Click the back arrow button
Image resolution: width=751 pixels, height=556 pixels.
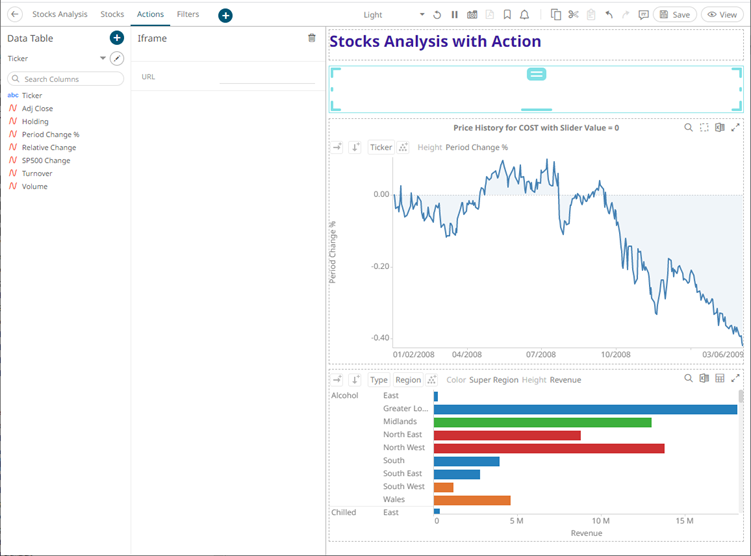point(15,15)
